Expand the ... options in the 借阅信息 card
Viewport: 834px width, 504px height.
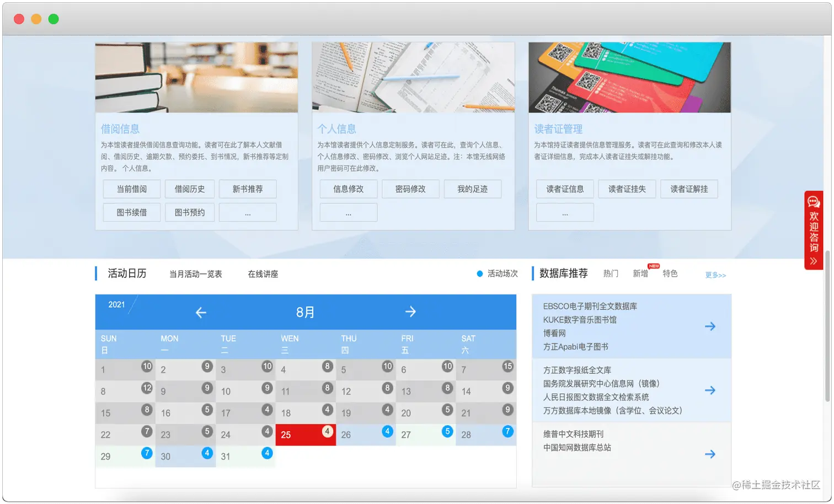247,212
